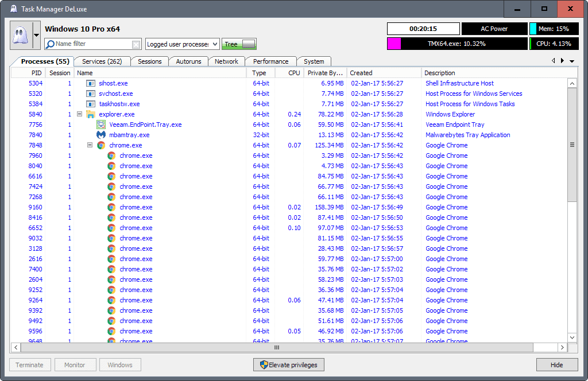Click the Chrome icon for PID 7848
Screen dimensions: 588x381
click(101, 145)
